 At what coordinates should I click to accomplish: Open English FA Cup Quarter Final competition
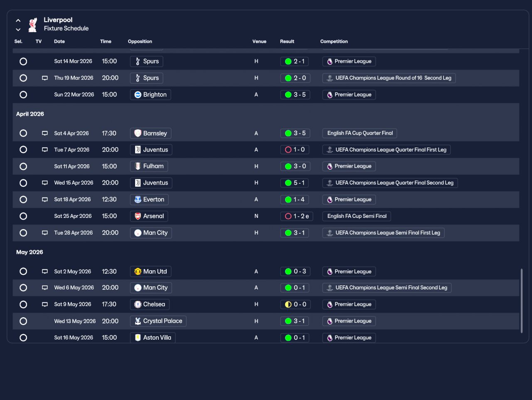tap(360, 133)
